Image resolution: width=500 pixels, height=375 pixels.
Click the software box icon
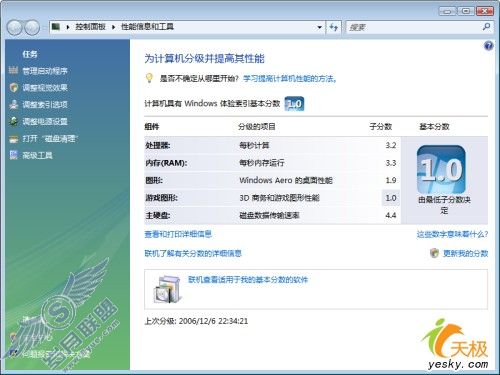click(x=168, y=289)
